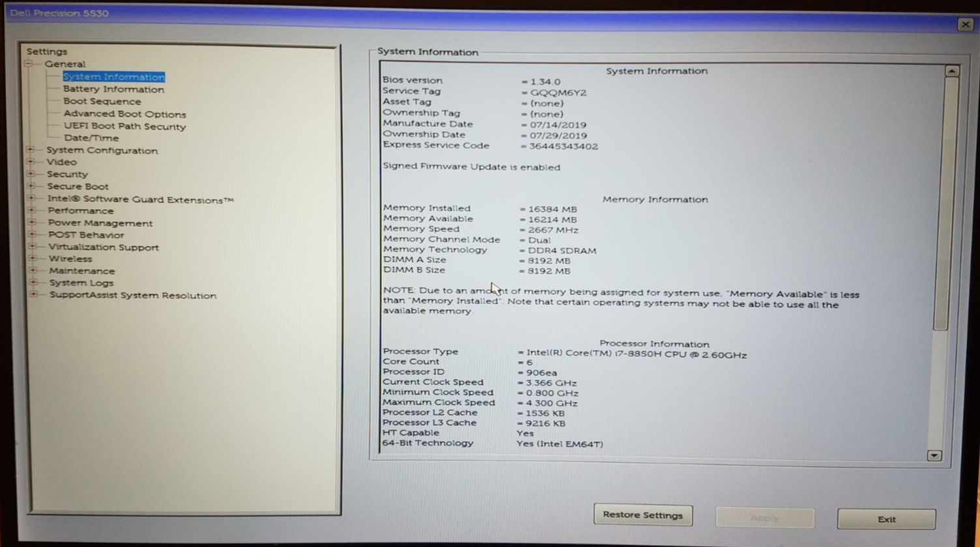Screen dimensions: 980x547
Task: Expand the Performance node
Action: pyautogui.click(x=31, y=210)
